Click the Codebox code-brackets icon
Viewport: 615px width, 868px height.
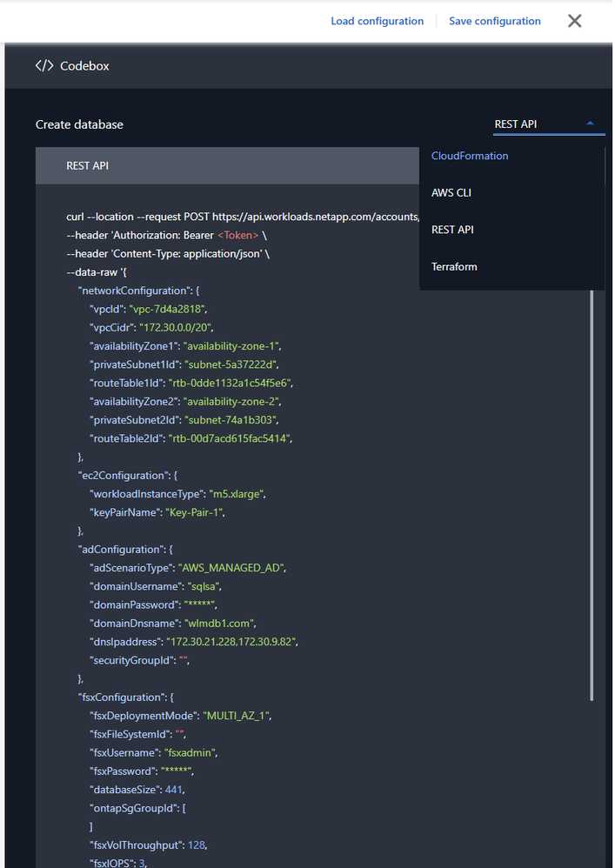point(44,66)
